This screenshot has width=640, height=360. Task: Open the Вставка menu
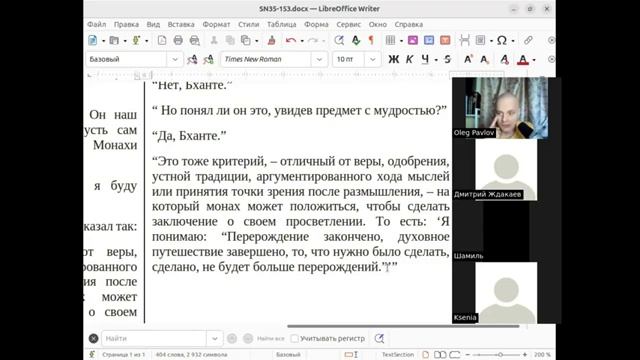[181, 24]
